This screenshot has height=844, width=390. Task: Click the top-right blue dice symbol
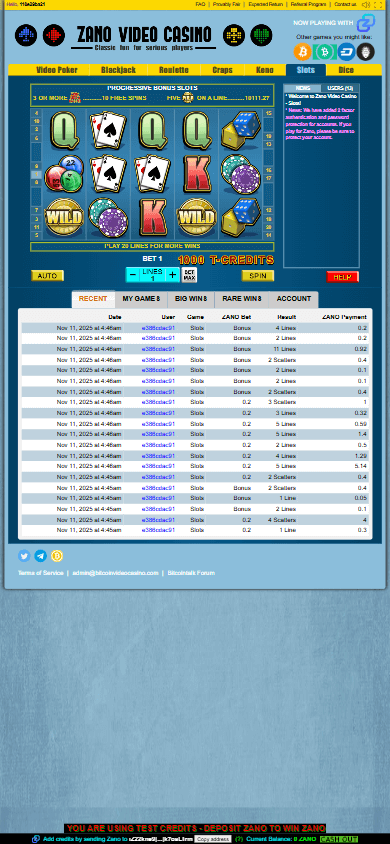coord(240,130)
